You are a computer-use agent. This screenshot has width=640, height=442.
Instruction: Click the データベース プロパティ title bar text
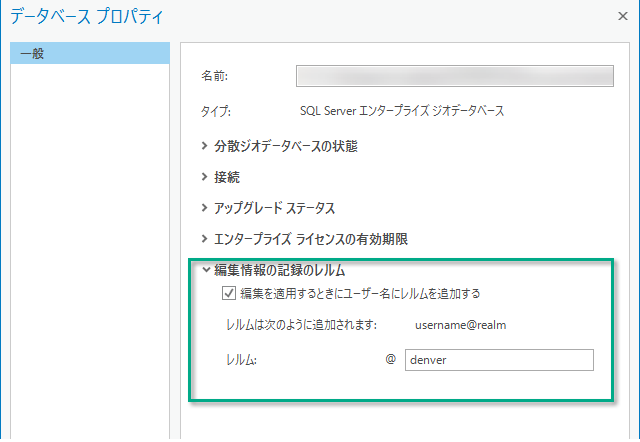(85, 17)
